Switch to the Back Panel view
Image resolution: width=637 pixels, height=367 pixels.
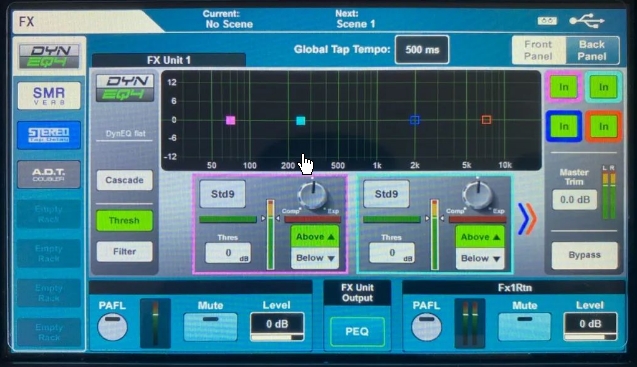592,50
